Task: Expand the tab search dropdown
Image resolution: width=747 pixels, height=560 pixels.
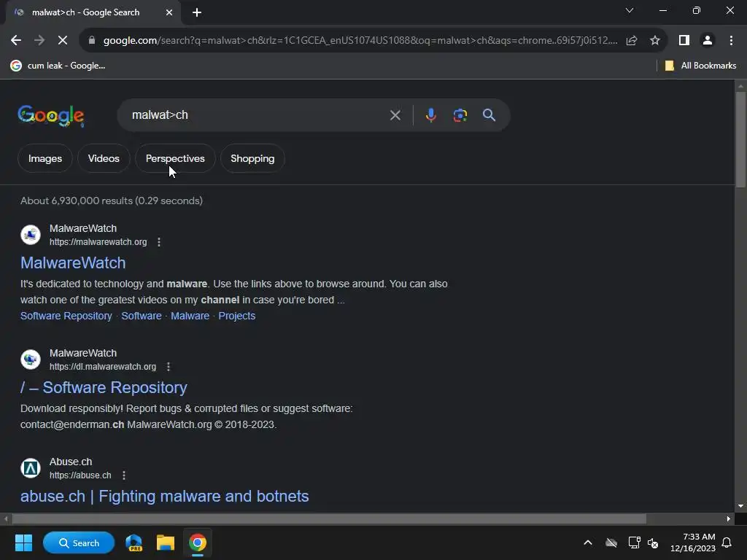Action: click(x=630, y=10)
